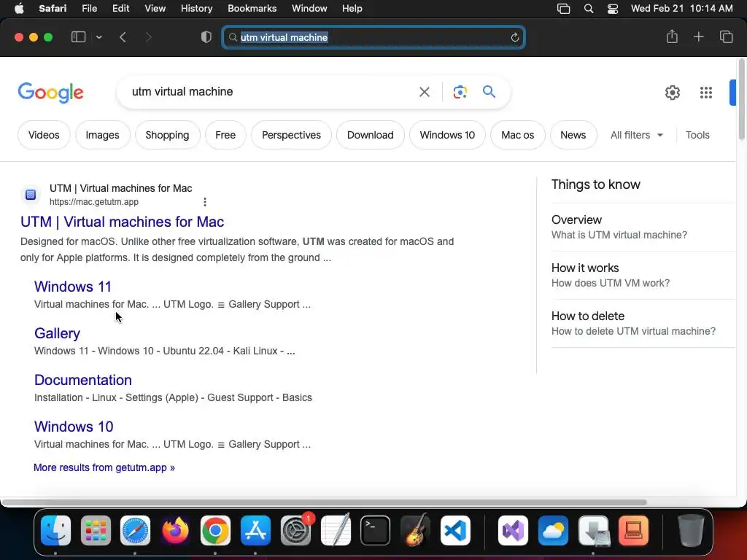Expand How it works section
Image resolution: width=747 pixels, height=560 pixels.
pos(643,275)
